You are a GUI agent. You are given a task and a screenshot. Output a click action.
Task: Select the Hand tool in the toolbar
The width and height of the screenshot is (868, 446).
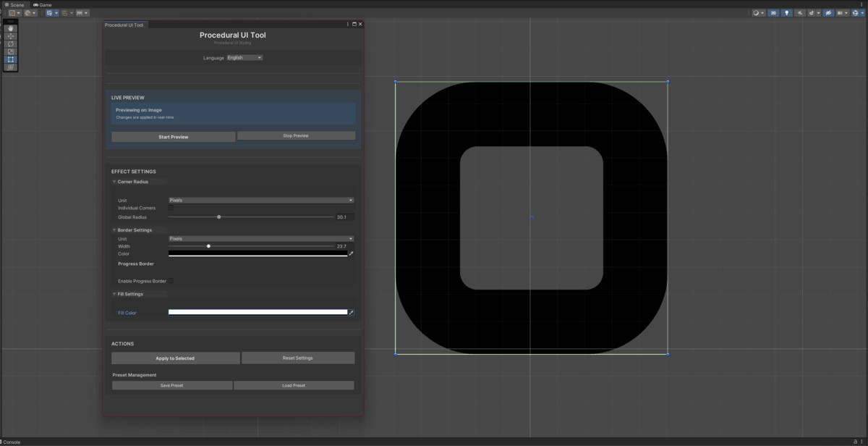click(11, 28)
